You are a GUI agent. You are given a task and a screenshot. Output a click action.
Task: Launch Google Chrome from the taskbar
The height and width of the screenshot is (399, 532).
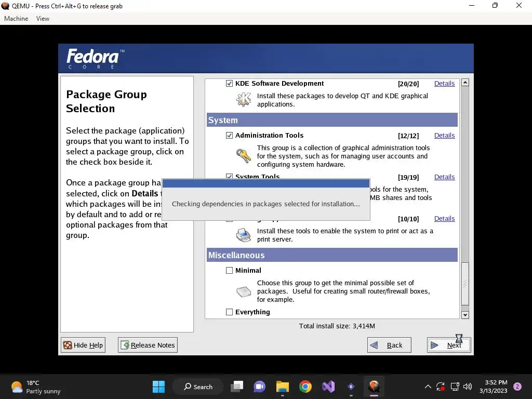[305, 387]
